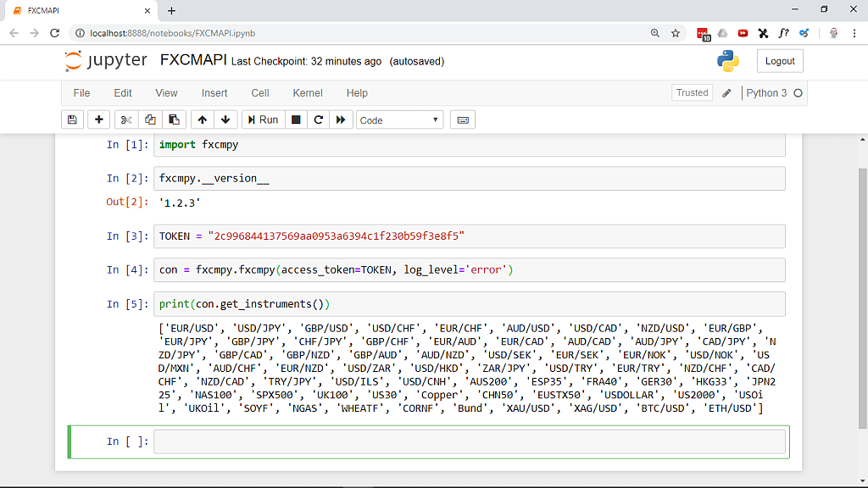Rename notebook by clicking FXCMAPI title
The height and width of the screenshot is (488, 868).
(x=193, y=60)
